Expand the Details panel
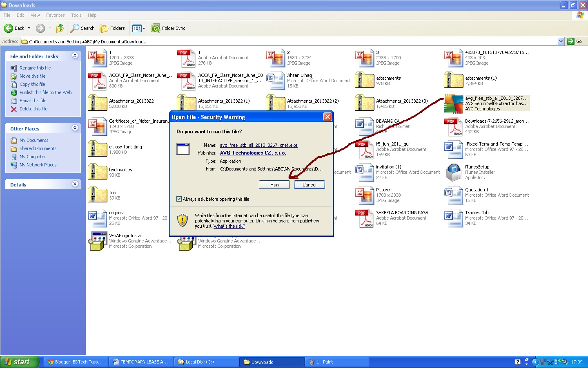Image resolution: width=588 pixels, height=368 pixels. tap(75, 184)
